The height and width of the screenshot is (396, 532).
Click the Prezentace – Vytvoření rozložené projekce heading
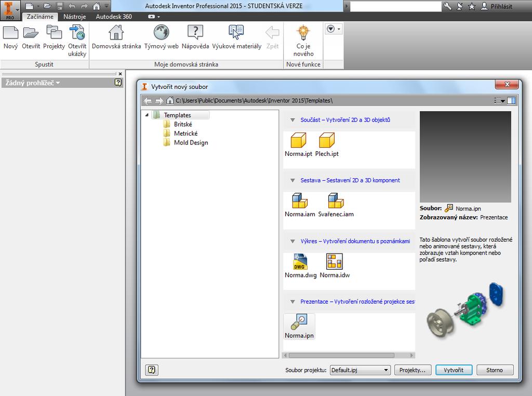coord(357,301)
